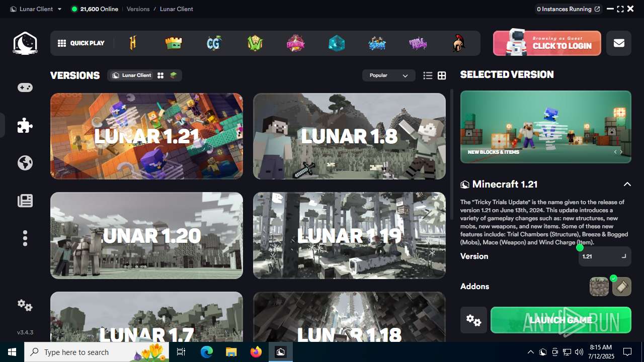Screen dimensions: 644x362
Task: Show hidden system tray icons
Action: tap(530, 352)
